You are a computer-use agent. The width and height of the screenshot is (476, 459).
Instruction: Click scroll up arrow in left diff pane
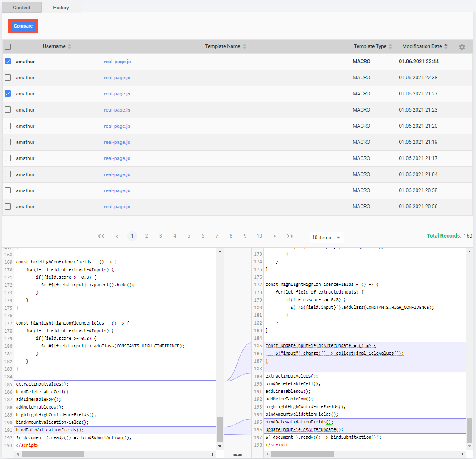click(220, 252)
